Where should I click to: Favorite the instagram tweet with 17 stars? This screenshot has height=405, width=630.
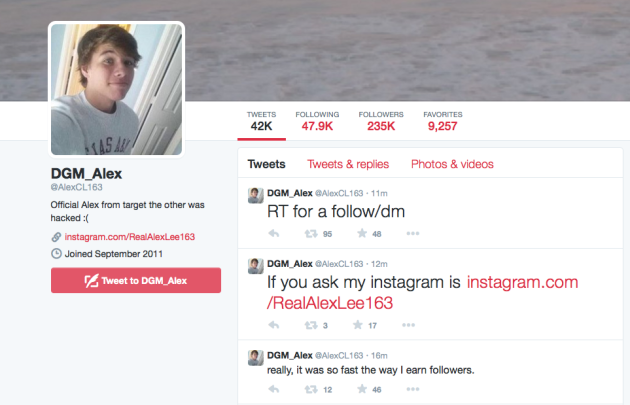click(358, 325)
